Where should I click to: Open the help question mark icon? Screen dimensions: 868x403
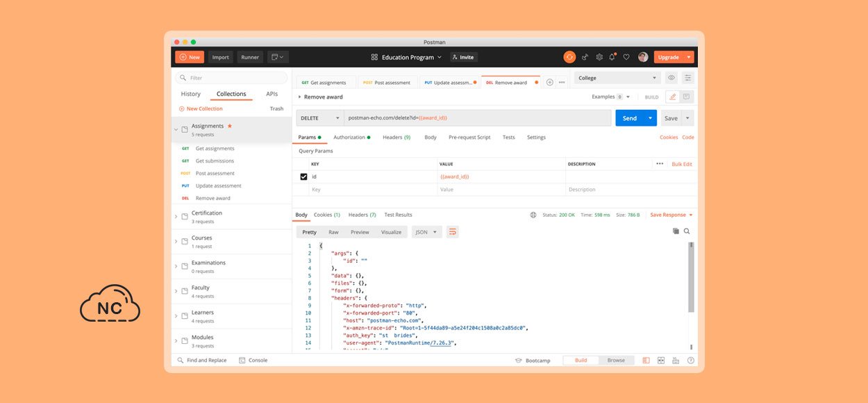point(690,360)
